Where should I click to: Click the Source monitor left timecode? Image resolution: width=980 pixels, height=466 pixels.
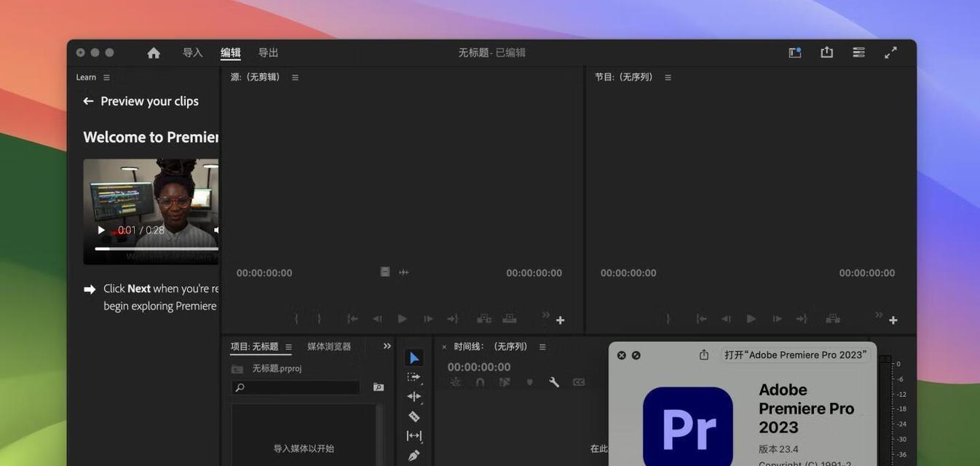[x=264, y=273]
